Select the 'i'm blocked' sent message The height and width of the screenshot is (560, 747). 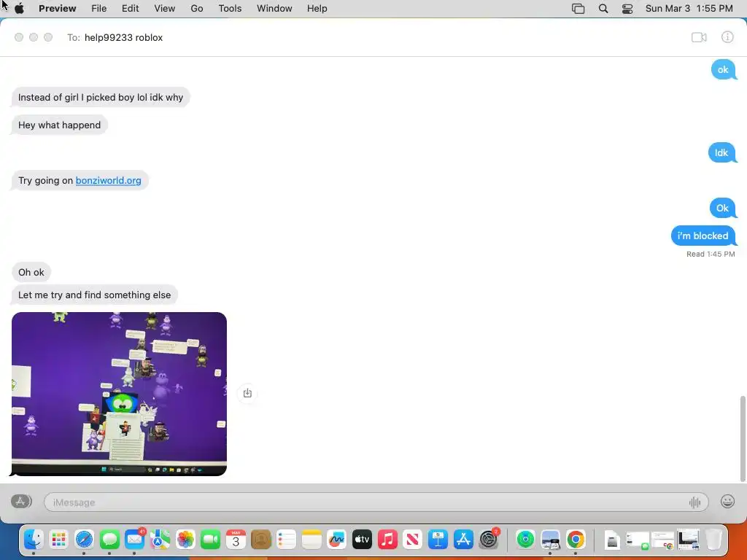703,236
